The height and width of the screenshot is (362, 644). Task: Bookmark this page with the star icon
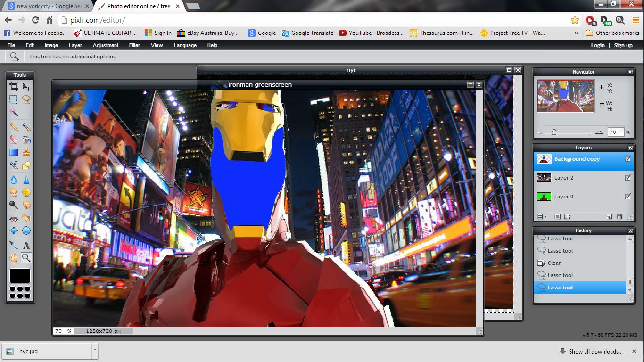click(x=575, y=20)
